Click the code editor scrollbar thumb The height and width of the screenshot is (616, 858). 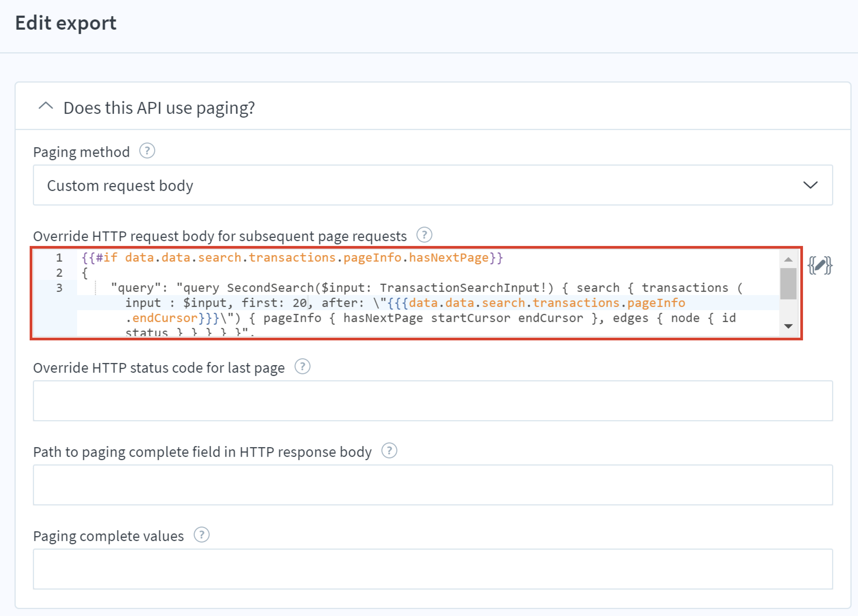coord(788,284)
